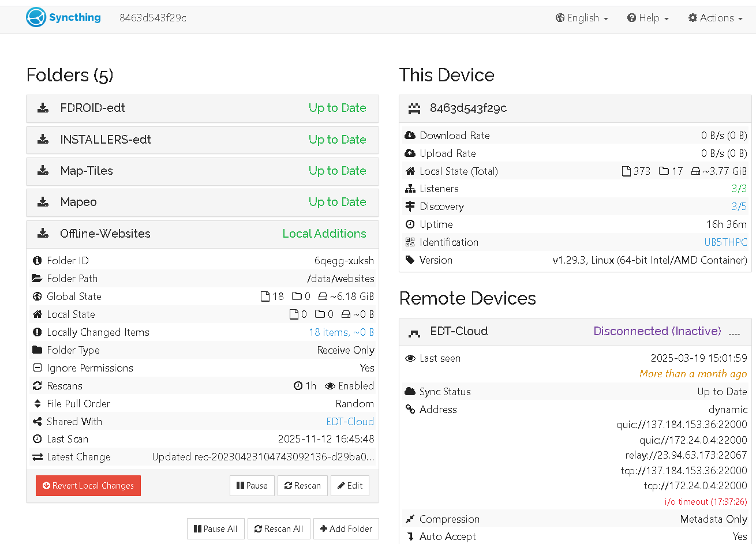Click the Listeners network icon
756x544 pixels.
410,189
